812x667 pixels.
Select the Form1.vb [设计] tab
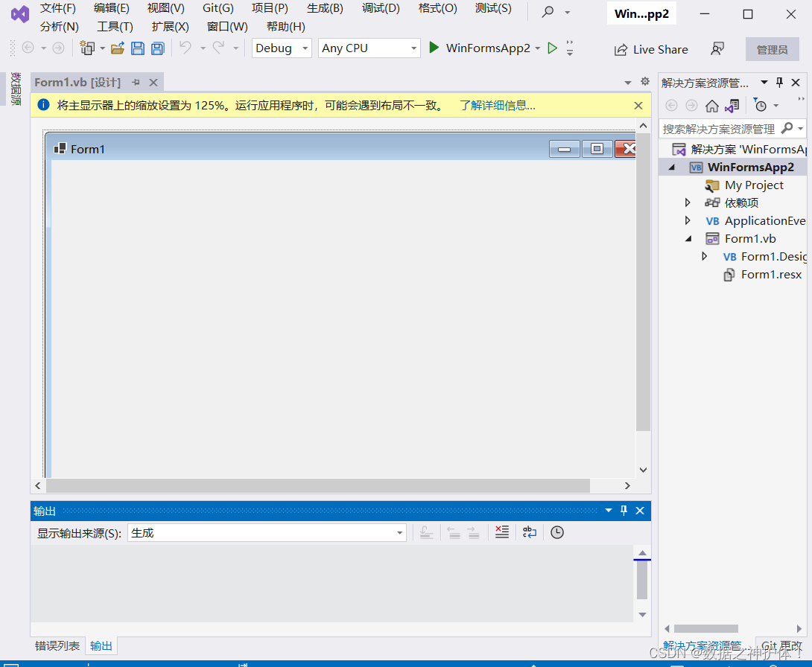click(x=77, y=83)
